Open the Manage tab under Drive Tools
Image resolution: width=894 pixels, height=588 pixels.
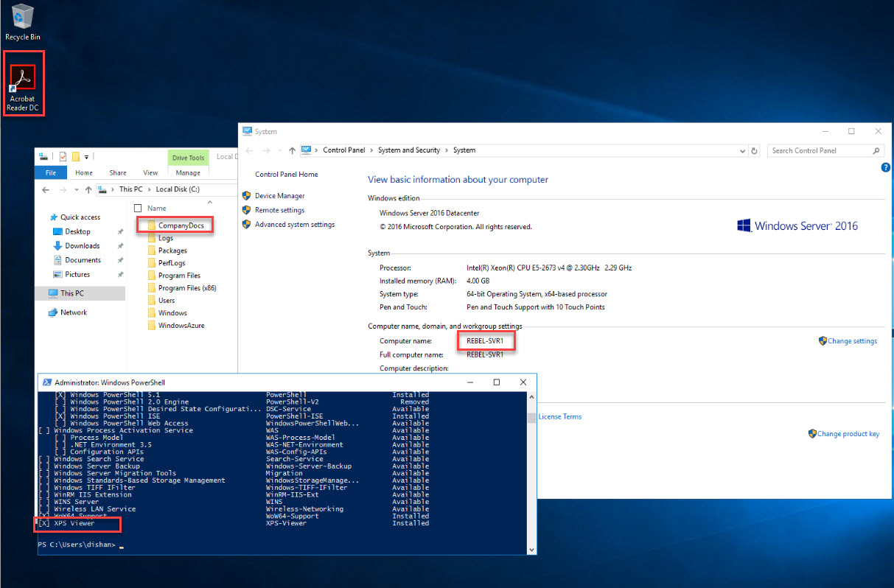(x=188, y=172)
